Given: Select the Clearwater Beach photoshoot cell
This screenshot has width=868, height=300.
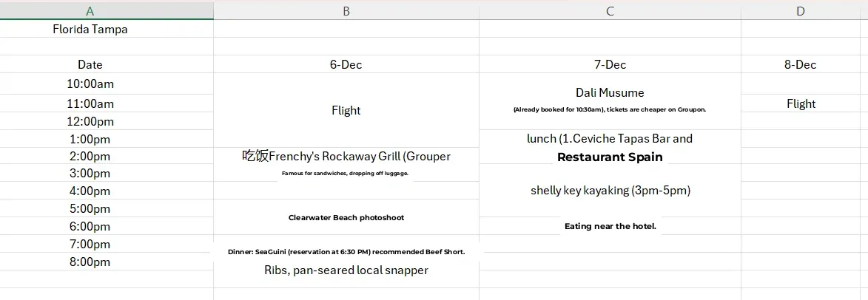Looking at the screenshot, I should coord(346,218).
